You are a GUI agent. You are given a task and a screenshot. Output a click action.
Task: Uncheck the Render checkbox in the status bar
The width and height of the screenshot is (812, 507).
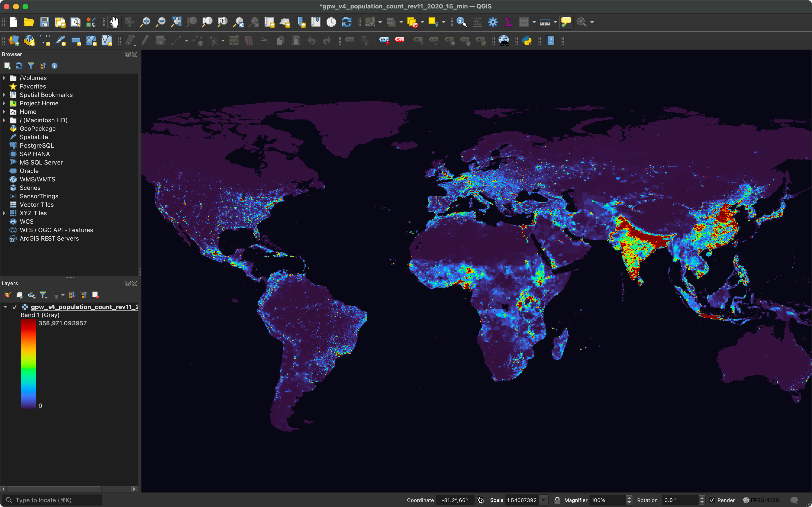[x=712, y=500]
